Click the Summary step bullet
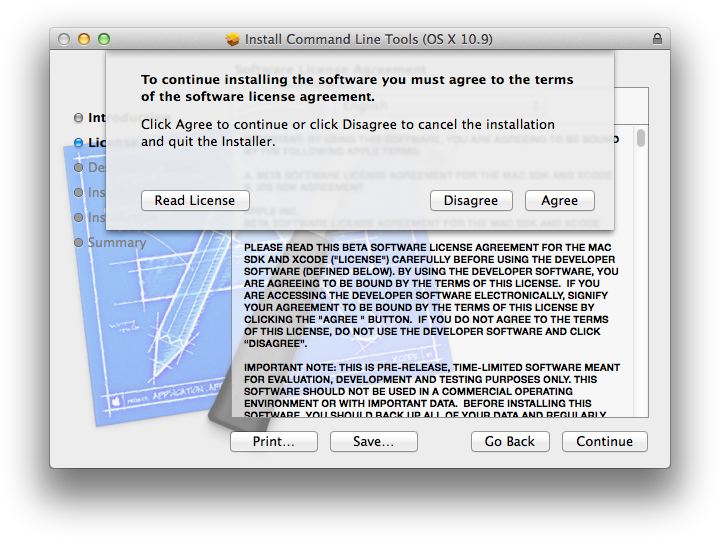Viewport: 719px width, 539px height. 78,242
